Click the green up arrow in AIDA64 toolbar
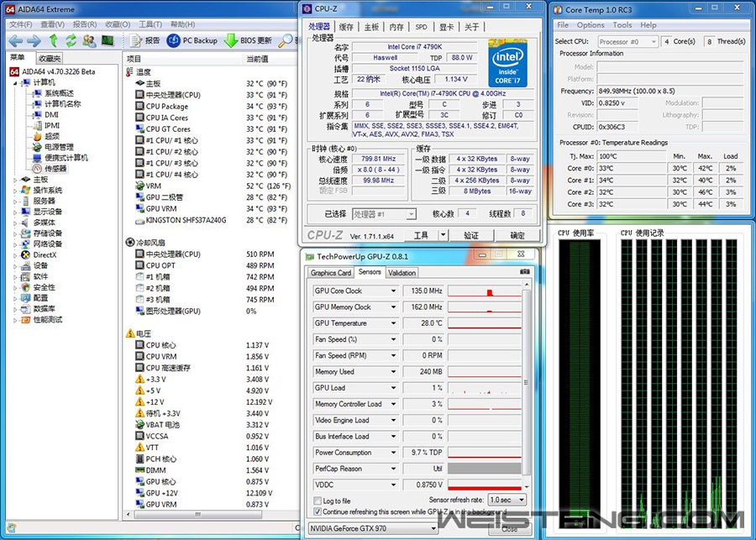 pos(53,41)
